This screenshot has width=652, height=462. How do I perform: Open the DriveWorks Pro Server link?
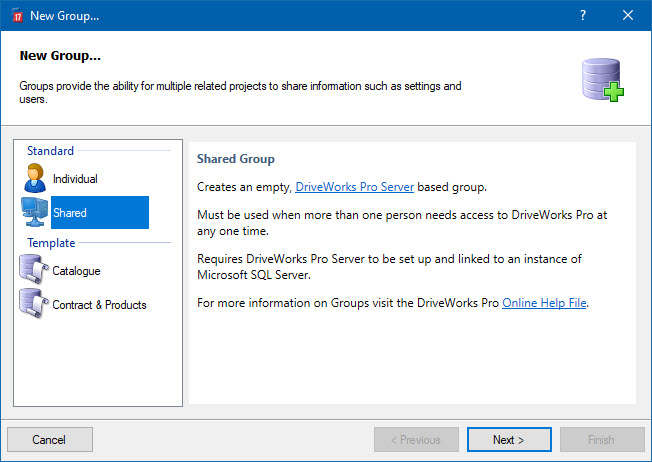click(354, 187)
